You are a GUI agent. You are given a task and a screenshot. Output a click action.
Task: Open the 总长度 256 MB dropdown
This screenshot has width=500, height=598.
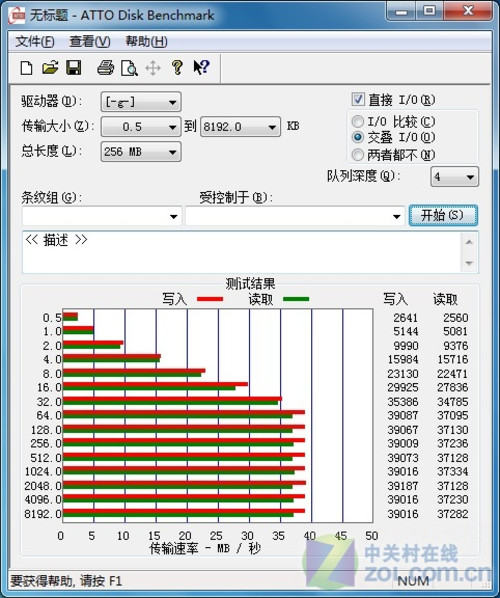coord(141,152)
